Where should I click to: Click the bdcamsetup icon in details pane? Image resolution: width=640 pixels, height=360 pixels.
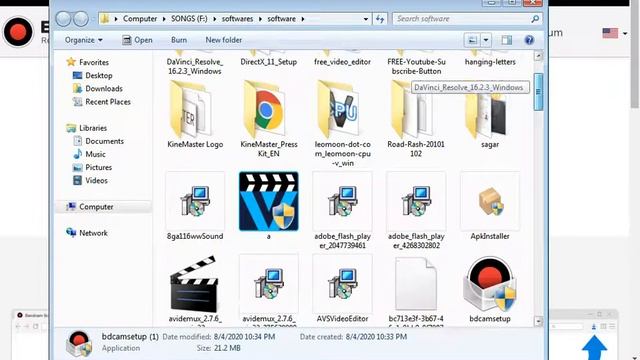tap(79, 343)
